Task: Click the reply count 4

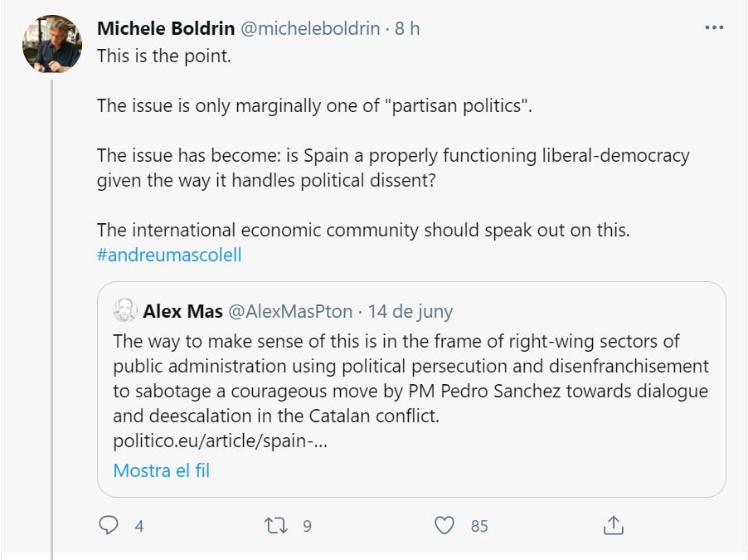Action: pos(138,526)
